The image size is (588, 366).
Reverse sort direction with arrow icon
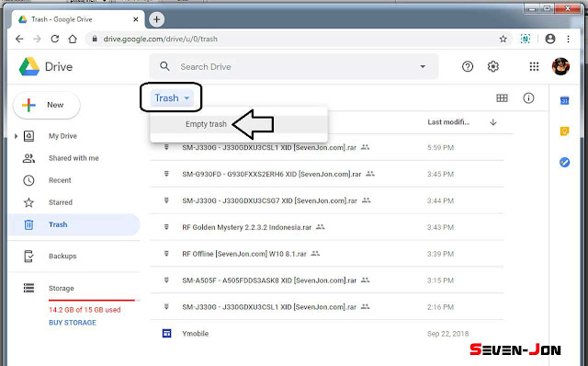493,122
